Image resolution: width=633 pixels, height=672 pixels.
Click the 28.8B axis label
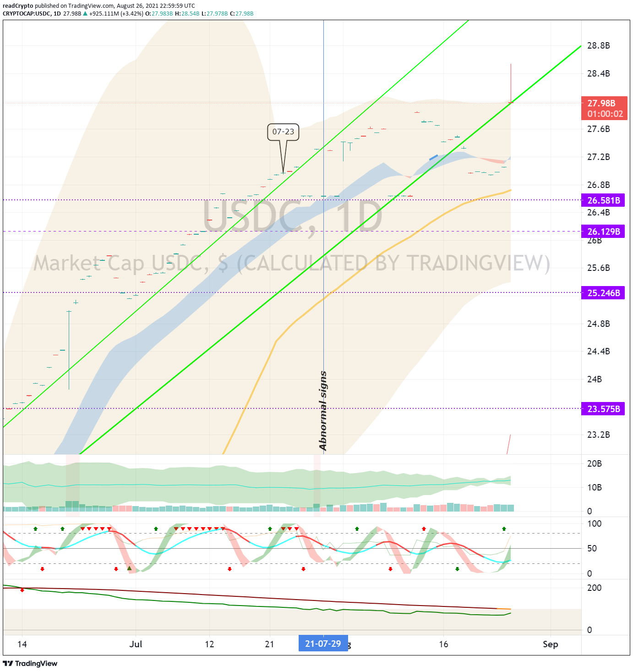pyautogui.click(x=598, y=45)
